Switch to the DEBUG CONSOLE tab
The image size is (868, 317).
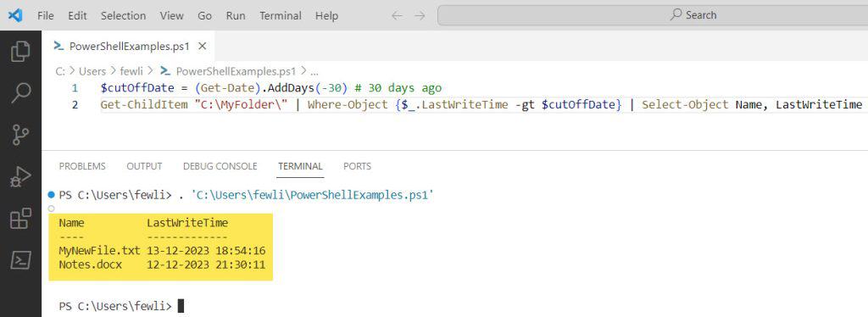coord(220,166)
